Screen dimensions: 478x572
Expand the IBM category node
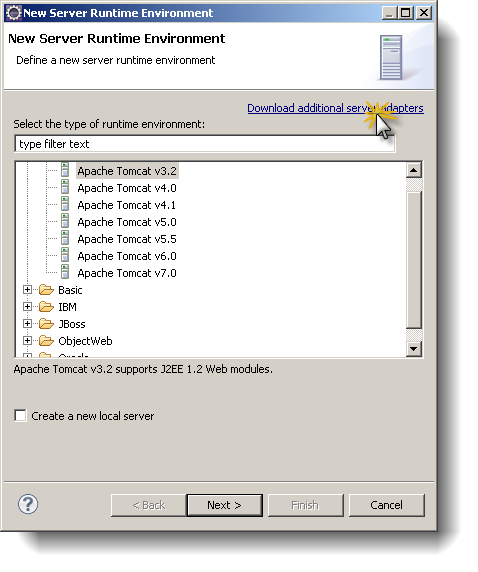27,306
